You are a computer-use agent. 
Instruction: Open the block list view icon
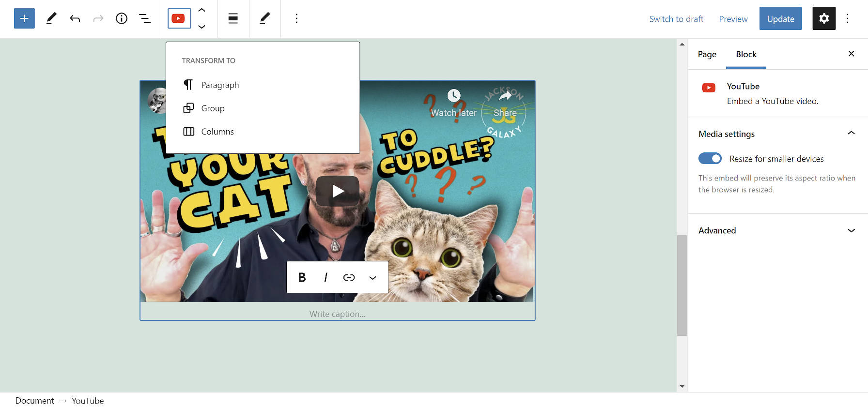click(145, 18)
